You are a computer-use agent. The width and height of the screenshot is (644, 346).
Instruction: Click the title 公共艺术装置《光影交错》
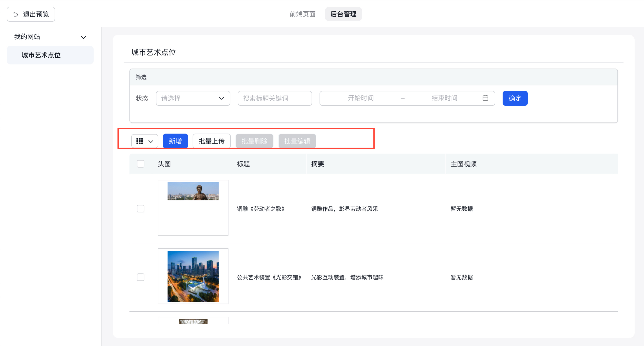point(269,277)
